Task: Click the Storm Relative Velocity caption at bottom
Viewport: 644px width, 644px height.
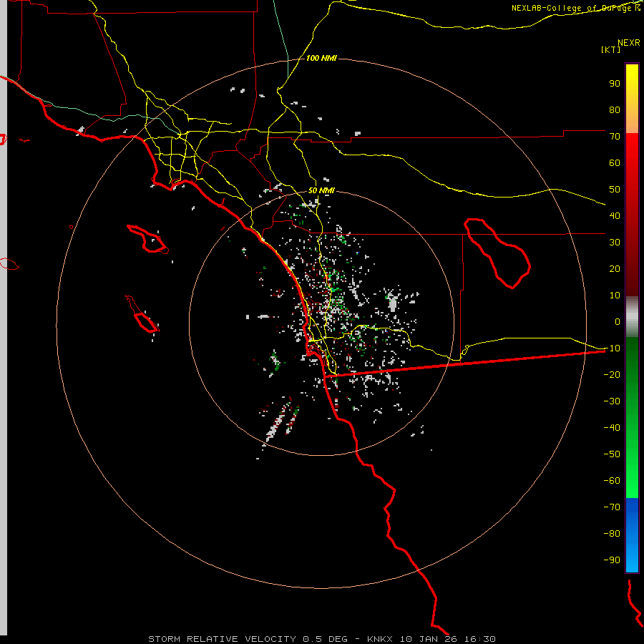Action: pyautogui.click(x=321, y=639)
